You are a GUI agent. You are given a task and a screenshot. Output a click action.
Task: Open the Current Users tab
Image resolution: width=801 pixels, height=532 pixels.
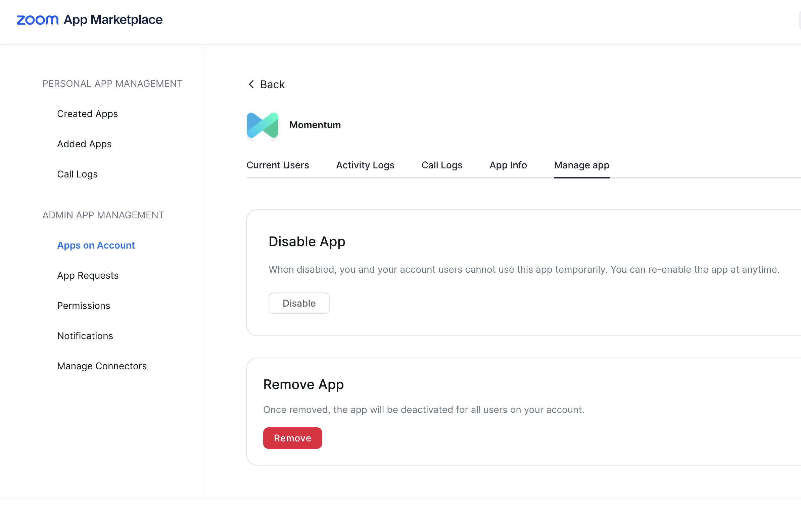click(x=277, y=165)
